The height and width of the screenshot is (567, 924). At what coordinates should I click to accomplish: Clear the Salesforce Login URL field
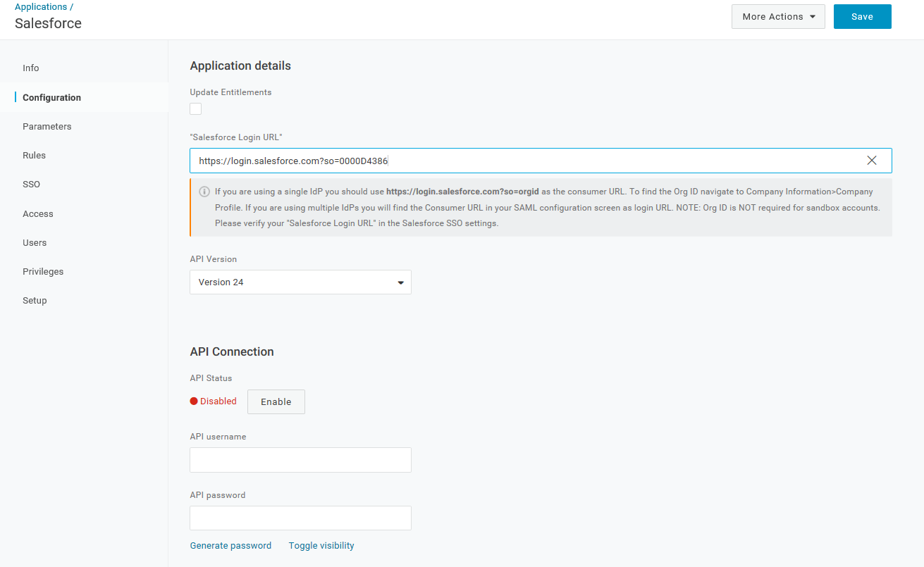pyautogui.click(x=872, y=161)
